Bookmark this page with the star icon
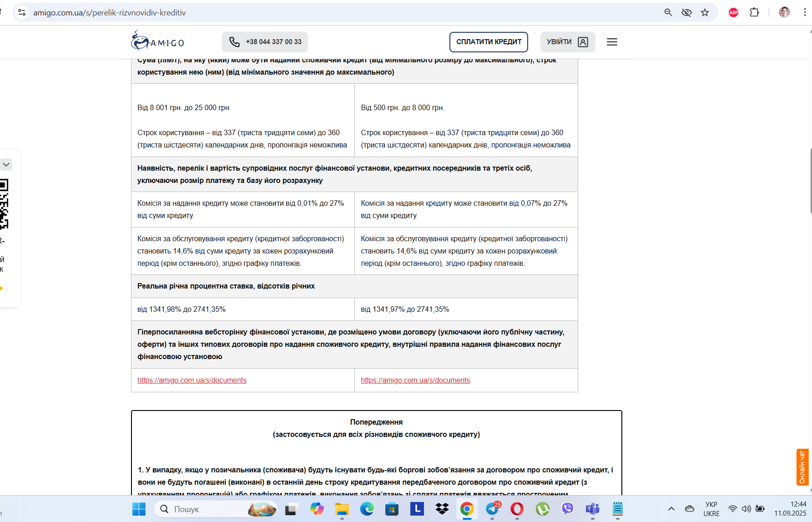 point(705,12)
